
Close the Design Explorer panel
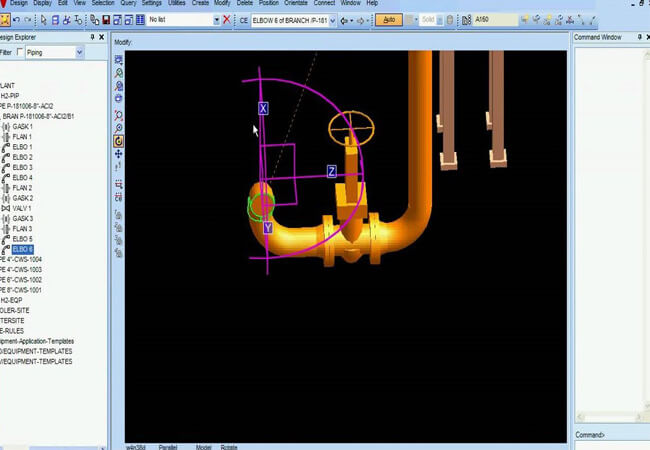click(102, 37)
